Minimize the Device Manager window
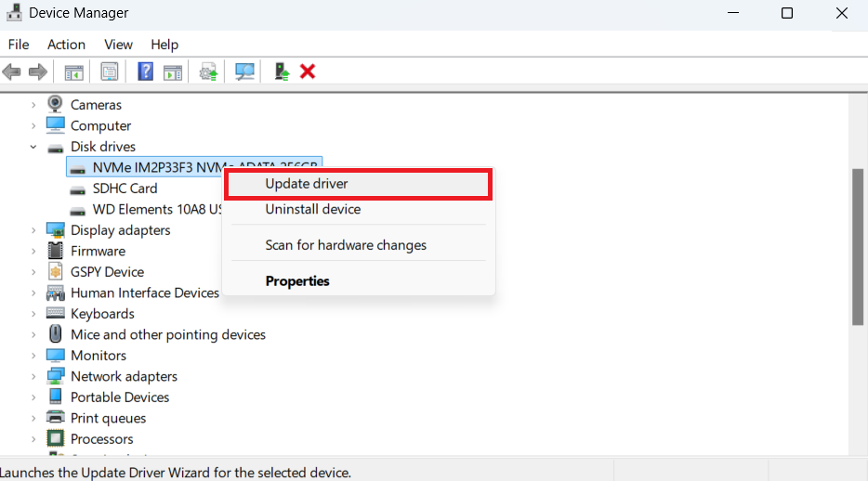Image resolution: width=868 pixels, height=481 pixels. pos(733,13)
